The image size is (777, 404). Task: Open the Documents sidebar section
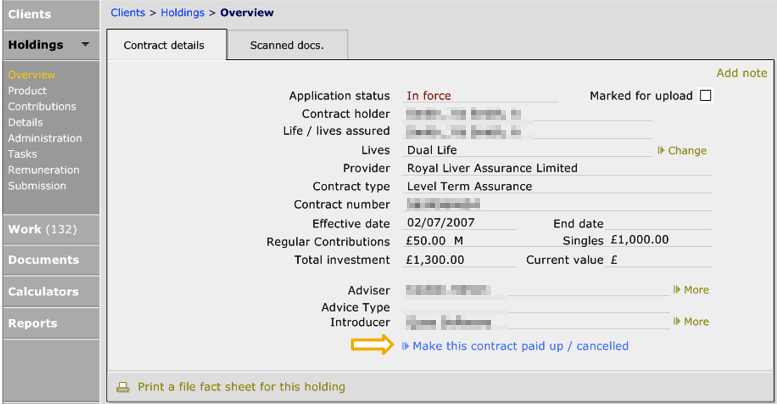click(51, 260)
